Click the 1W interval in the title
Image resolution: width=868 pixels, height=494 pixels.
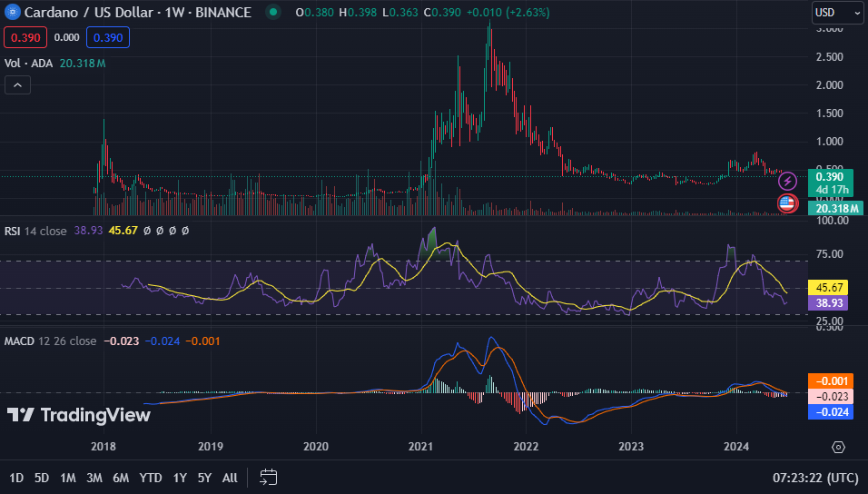coord(174,12)
